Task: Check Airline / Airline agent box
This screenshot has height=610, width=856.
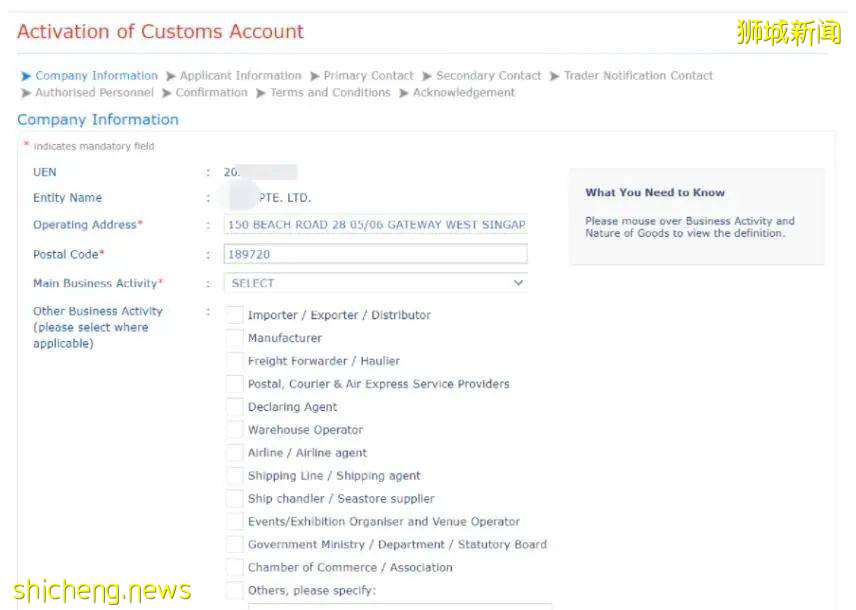Action: pyautogui.click(x=235, y=453)
